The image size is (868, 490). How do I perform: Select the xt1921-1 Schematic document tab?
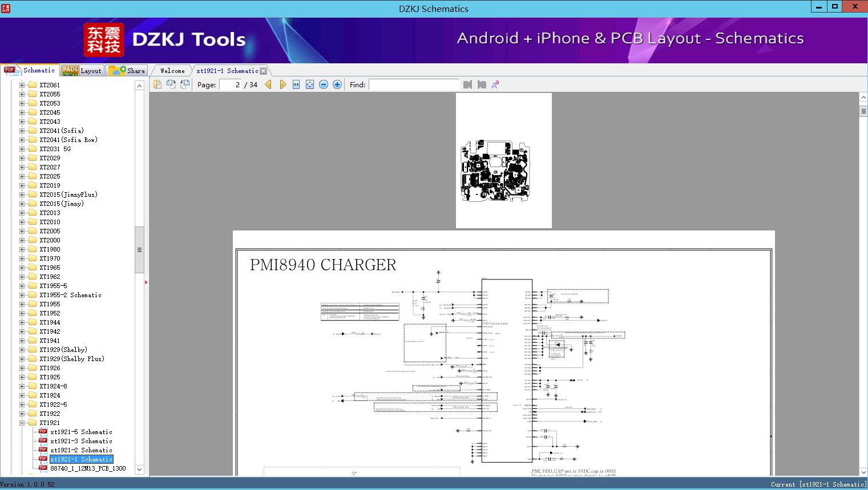click(x=227, y=71)
